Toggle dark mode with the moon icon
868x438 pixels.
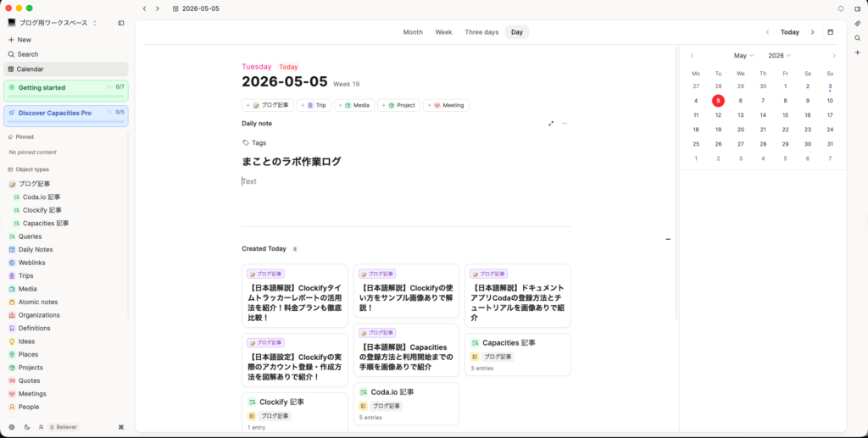coord(27,427)
